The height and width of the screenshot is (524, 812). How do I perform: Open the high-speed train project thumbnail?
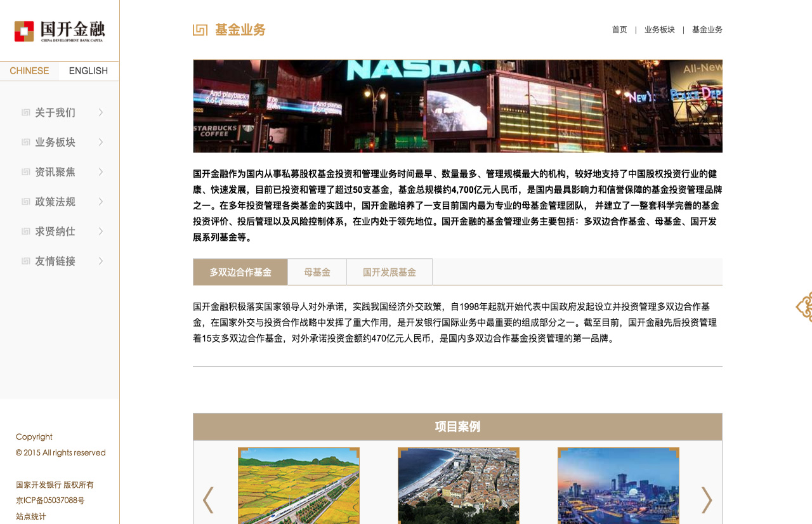(299, 485)
